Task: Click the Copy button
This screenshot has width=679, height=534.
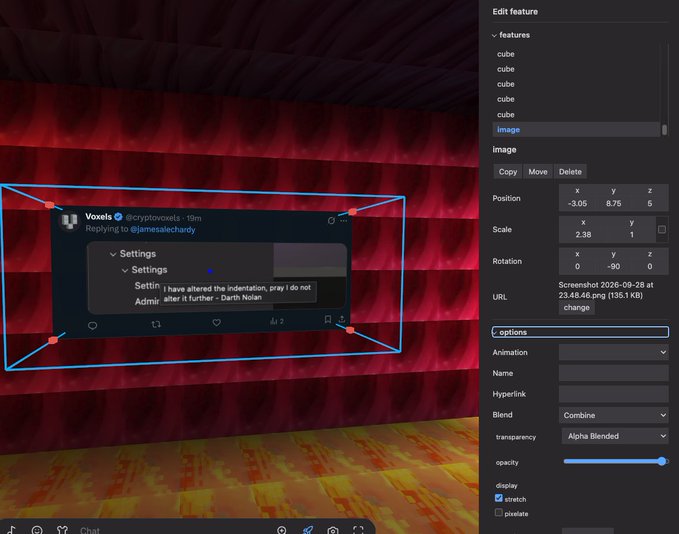Action: coord(508,172)
